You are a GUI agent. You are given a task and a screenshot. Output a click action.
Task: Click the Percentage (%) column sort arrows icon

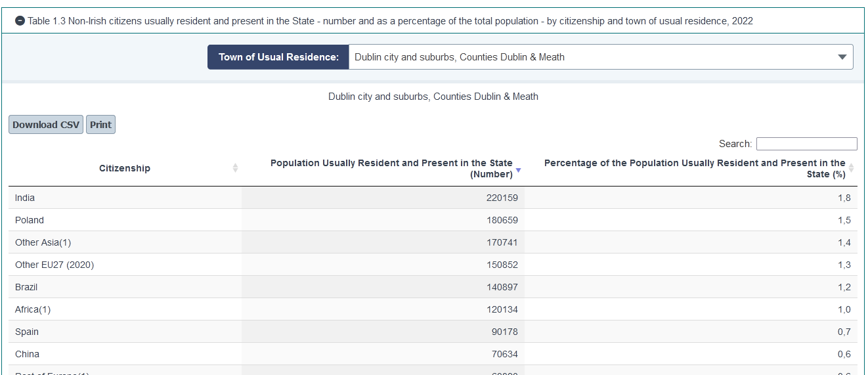tap(852, 168)
